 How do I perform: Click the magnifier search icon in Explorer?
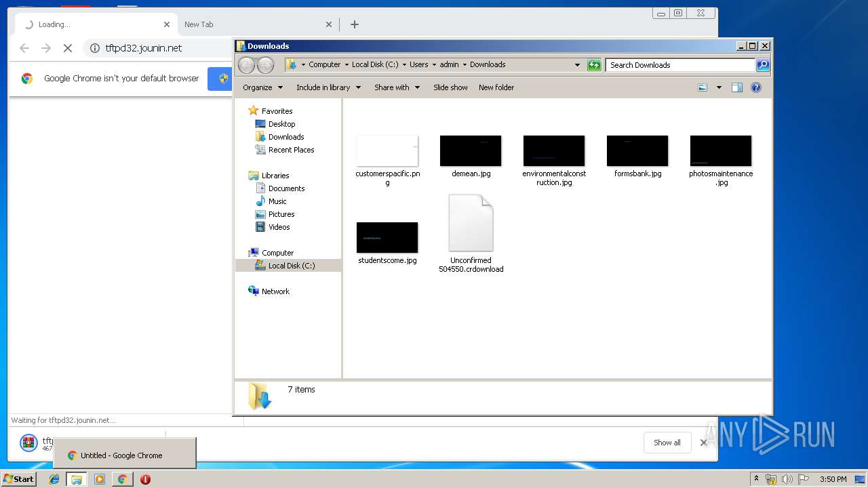point(763,65)
